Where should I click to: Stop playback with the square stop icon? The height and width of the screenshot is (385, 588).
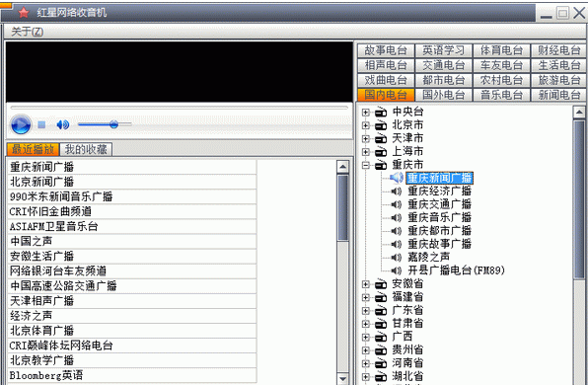[x=41, y=124]
